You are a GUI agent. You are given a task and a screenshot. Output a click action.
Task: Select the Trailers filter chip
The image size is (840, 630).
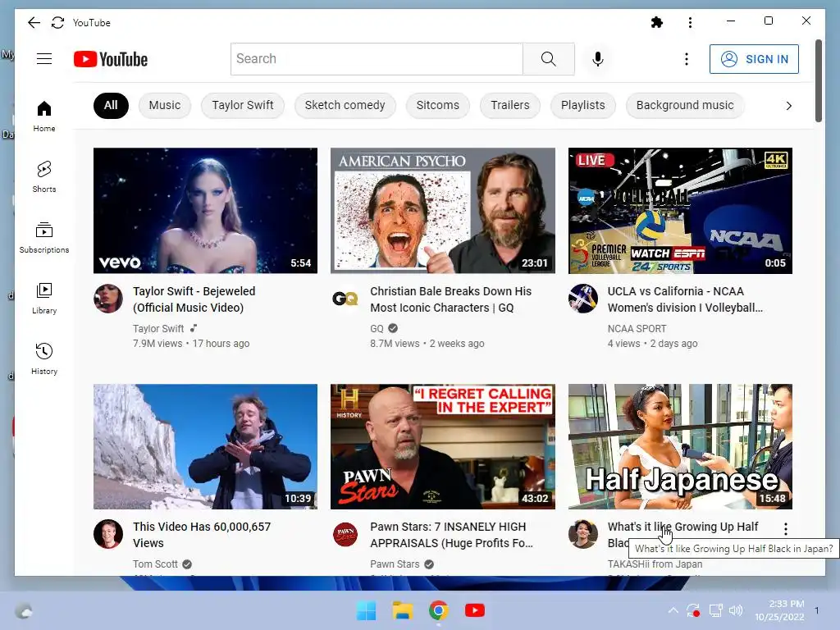[510, 106]
